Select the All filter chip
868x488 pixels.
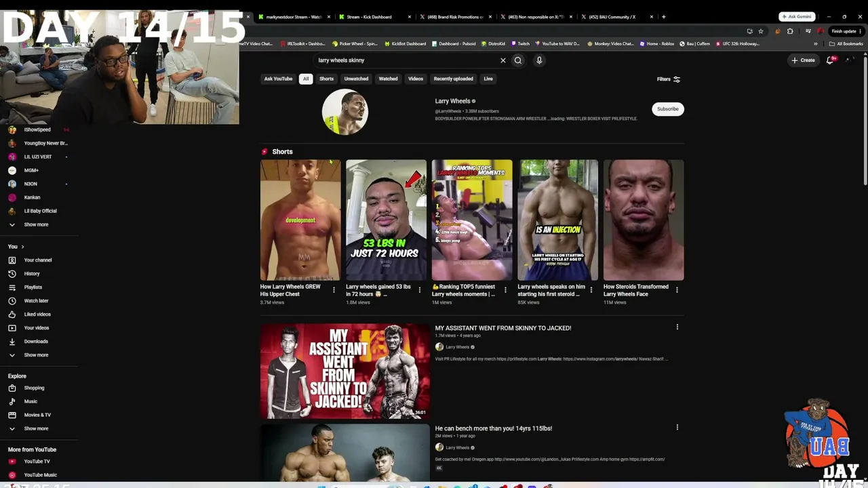pos(306,79)
